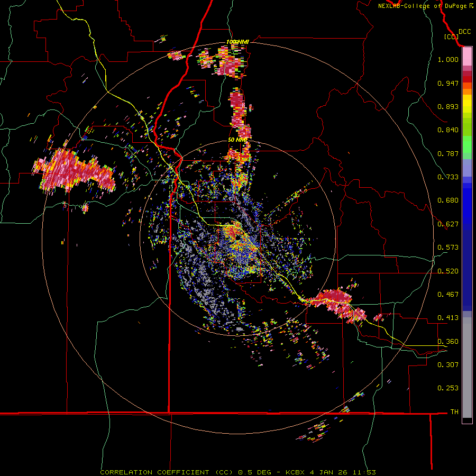The width and height of the screenshot is (476, 476).
Task: Select the 1.000 scale value
Action: (x=448, y=59)
